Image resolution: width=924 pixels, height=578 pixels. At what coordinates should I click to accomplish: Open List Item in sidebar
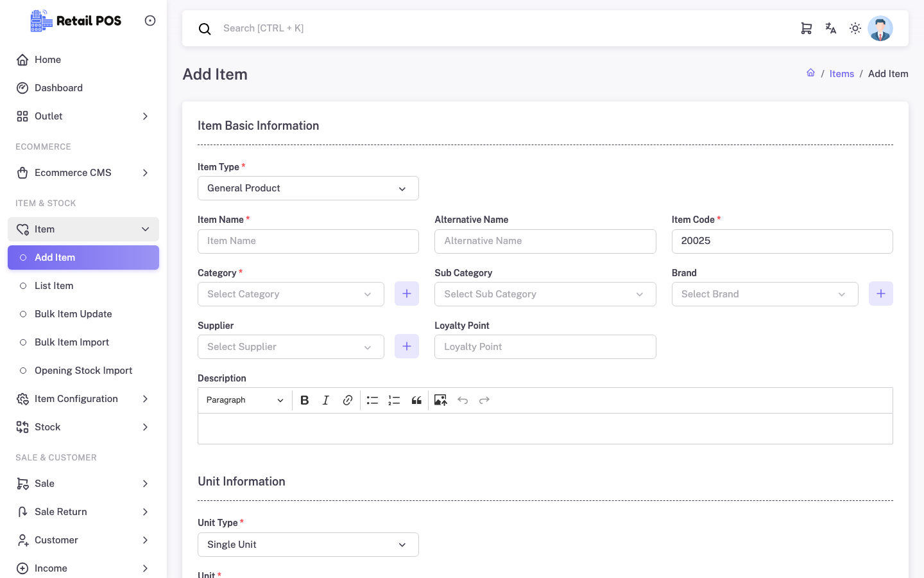(x=83, y=286)
